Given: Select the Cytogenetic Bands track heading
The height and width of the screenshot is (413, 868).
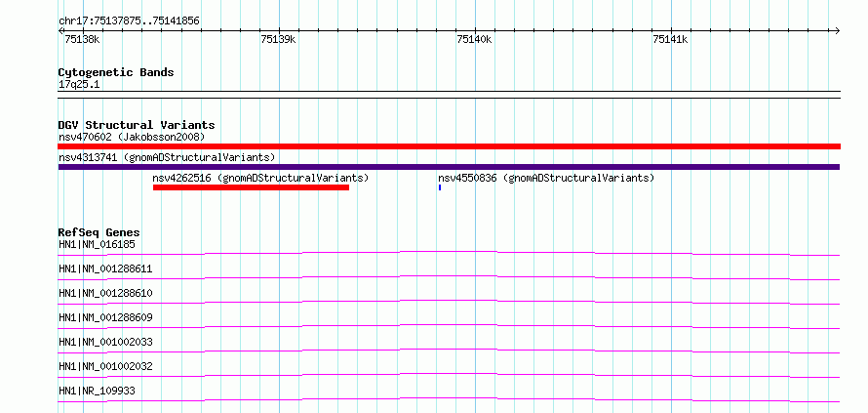Looking at the screenshot, I should click(x=116, y=72).
